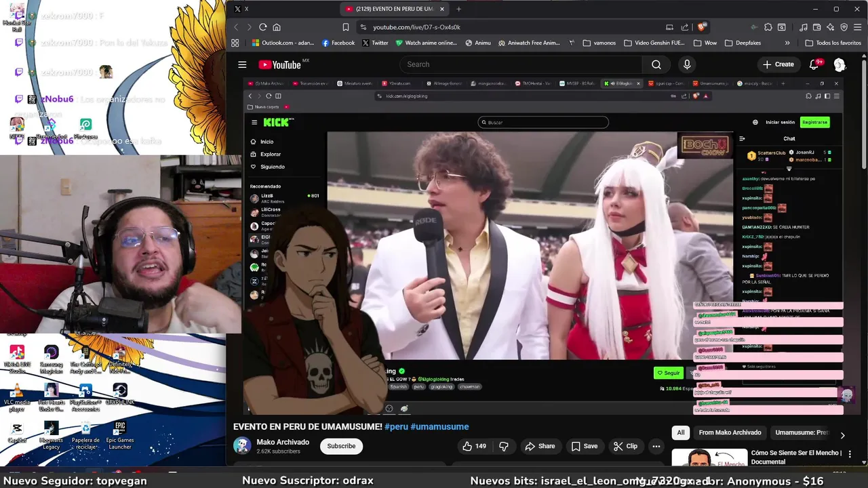Dislike the Umamusume event video
The height and width of the screenshot is (488, 868).
504,446
